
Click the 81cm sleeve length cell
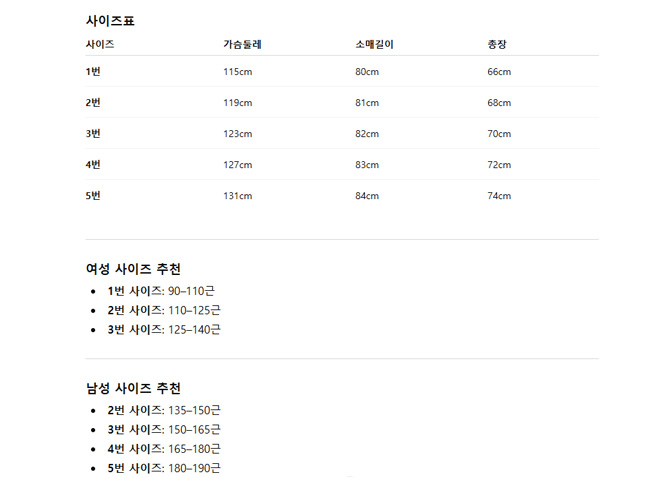pos(367,103)
